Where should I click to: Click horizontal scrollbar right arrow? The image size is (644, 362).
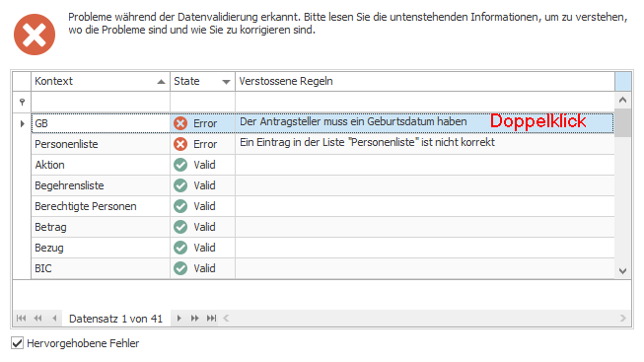[623, 318]
